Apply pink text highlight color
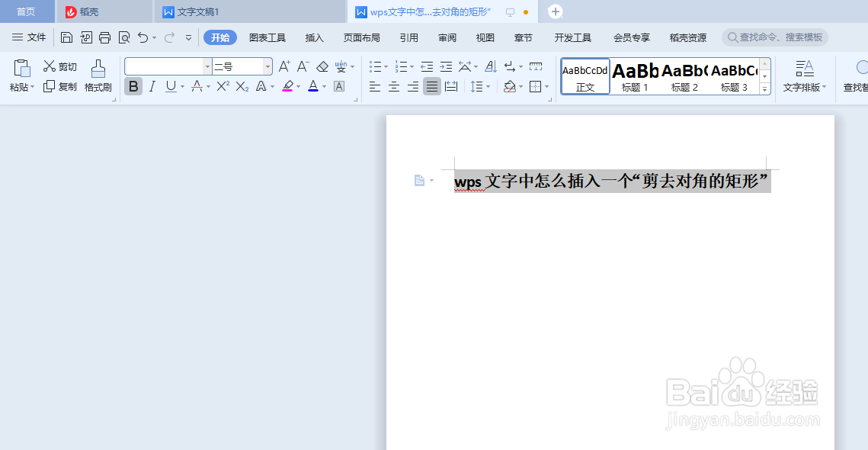 pyautogui.click(x=287, y=86)
